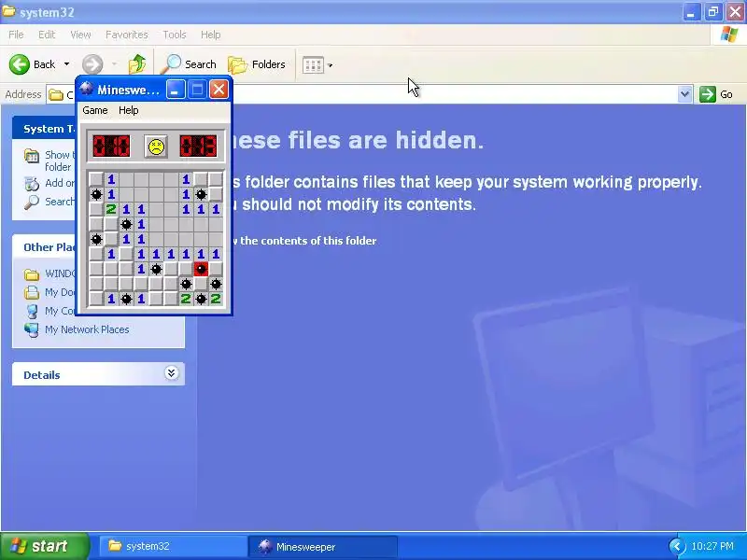747x560 pixels.
Task: Switch to Minesweeper taskbar button
Action: click(323, 546)
